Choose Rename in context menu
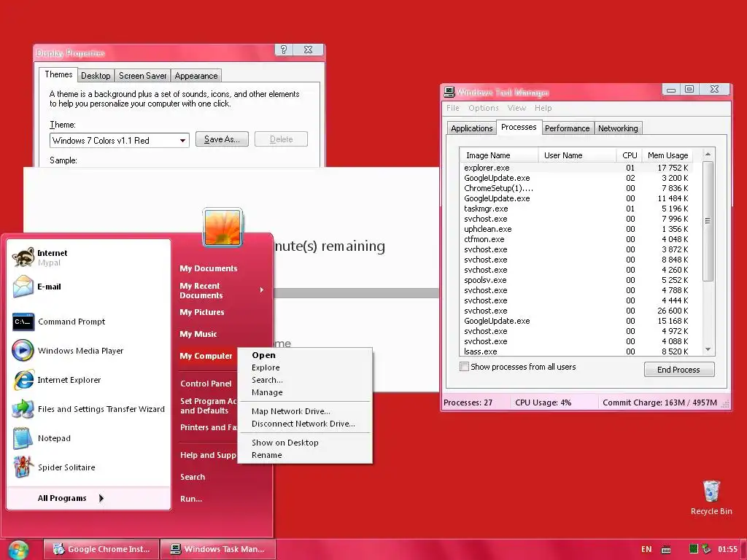Image resolution: width=747 pixels, height=560 pixels. click(305, 455)
